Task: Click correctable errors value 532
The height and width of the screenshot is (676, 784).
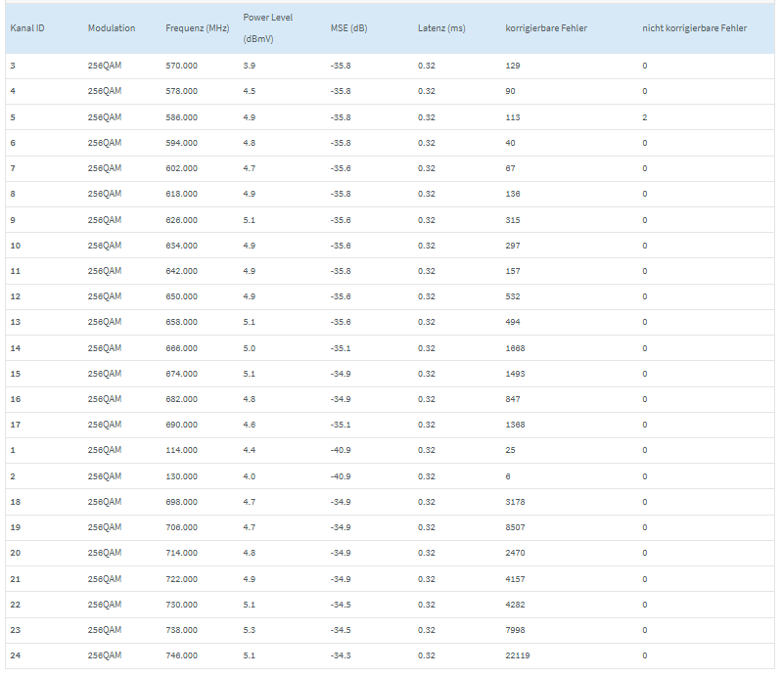Action: pyautogui.click(x=513, y=296)
